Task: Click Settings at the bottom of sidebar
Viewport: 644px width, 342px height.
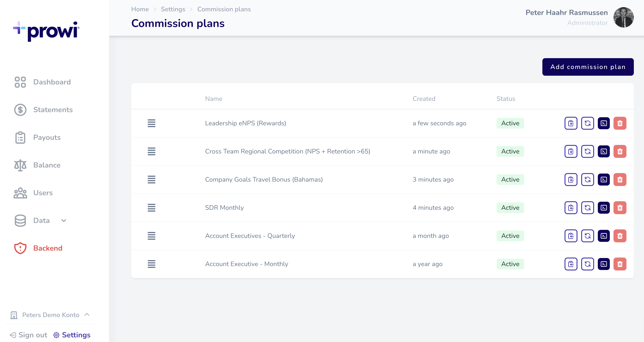Action: pyautogui.click(x=76, y=335)
